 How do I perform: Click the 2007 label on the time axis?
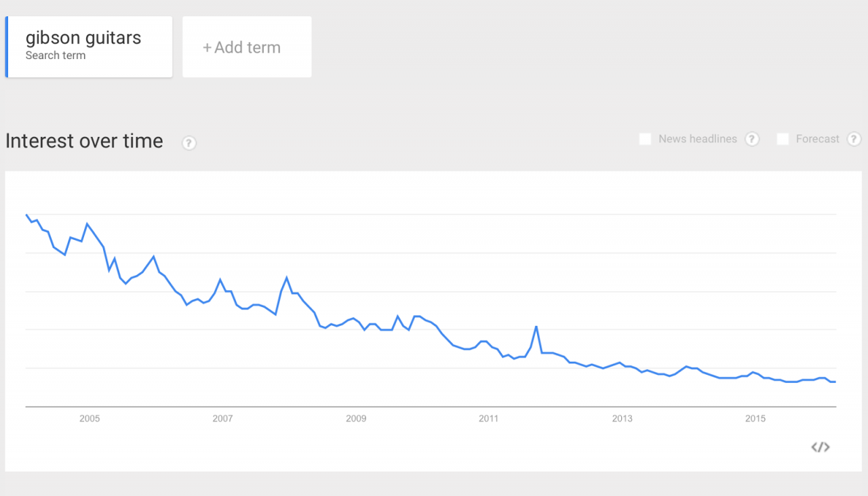[x=222, y=419]
